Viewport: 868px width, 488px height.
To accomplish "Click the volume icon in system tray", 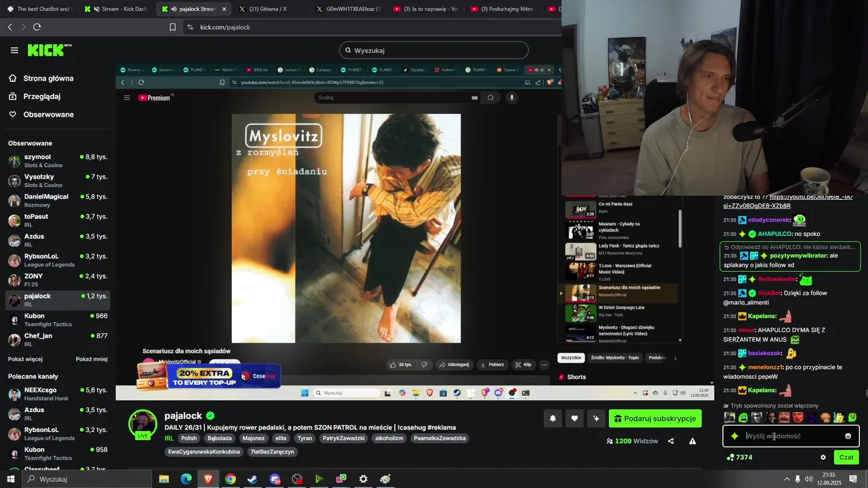I will coord(808,479).
